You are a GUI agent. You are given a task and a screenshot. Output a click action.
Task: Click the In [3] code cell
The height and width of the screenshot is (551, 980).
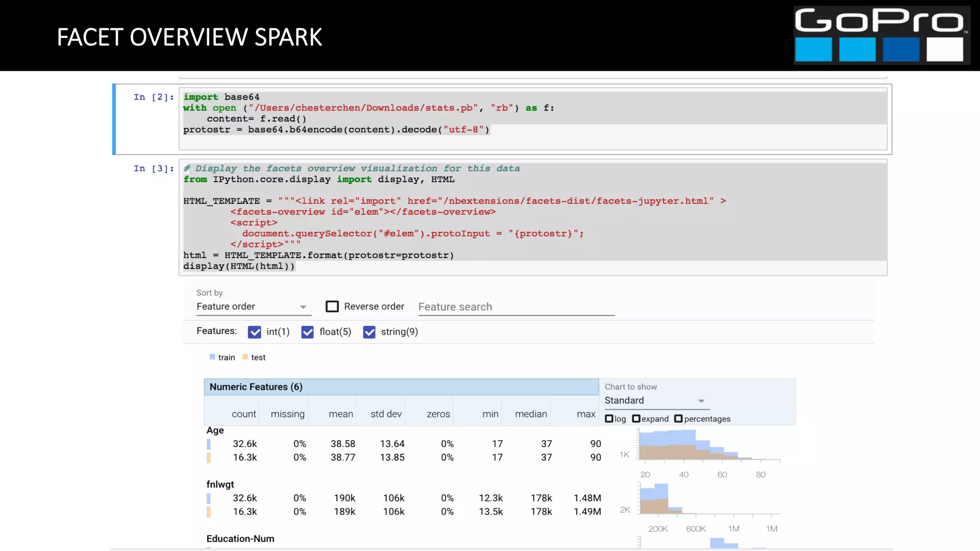point(533,218)
